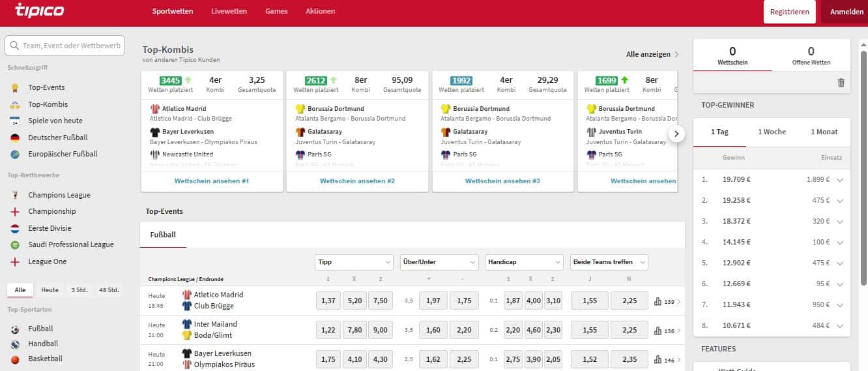
Task: Click the next arrow on Top-Kombis carousel
Action: [x=676, y=134]
